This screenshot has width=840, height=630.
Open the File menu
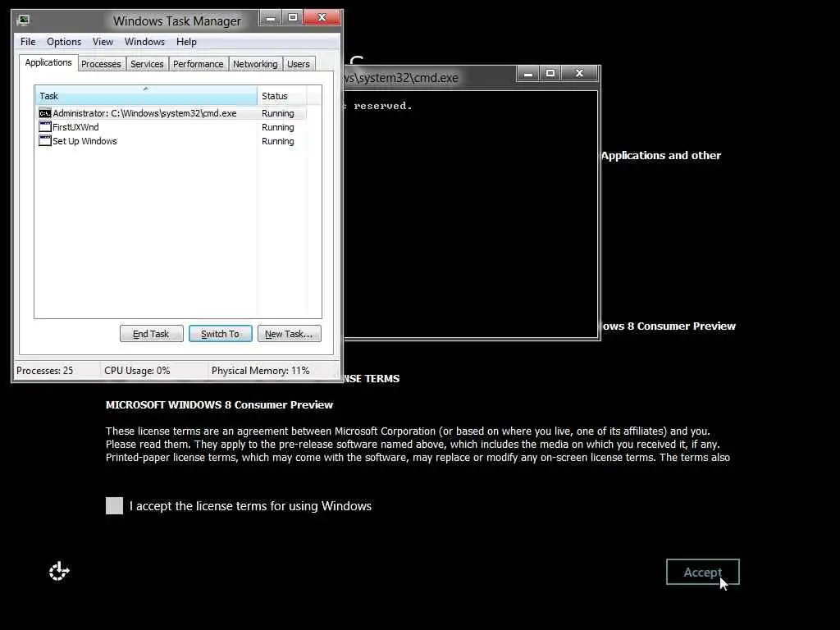(28, 42)
